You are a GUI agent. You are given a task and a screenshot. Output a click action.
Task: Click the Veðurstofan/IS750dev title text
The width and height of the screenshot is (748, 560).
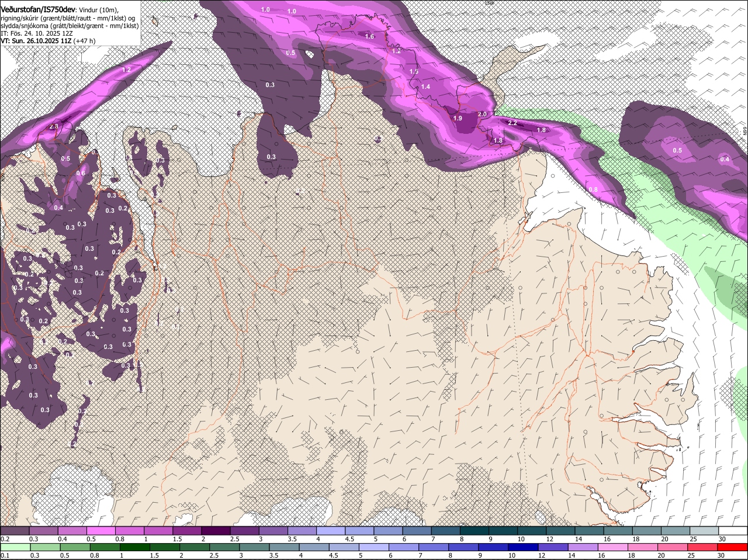click(x=38, y=9)
